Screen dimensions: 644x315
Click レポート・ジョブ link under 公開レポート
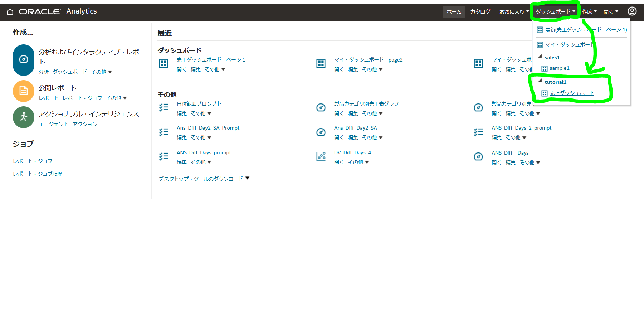[x=82, y=98]
